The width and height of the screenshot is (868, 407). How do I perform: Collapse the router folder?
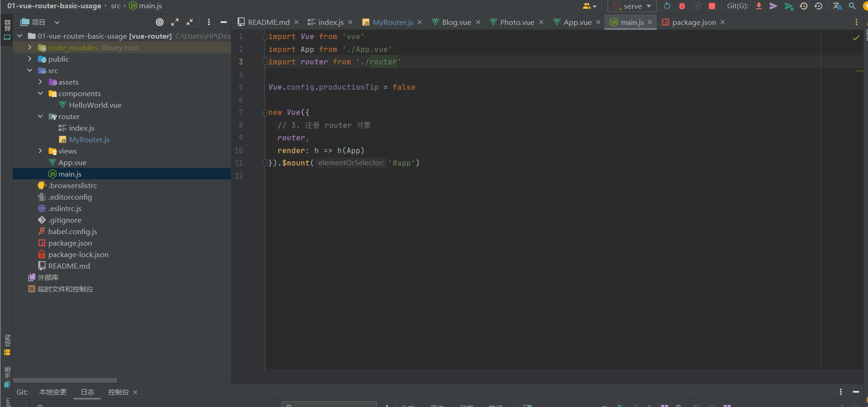coord(41,116)
